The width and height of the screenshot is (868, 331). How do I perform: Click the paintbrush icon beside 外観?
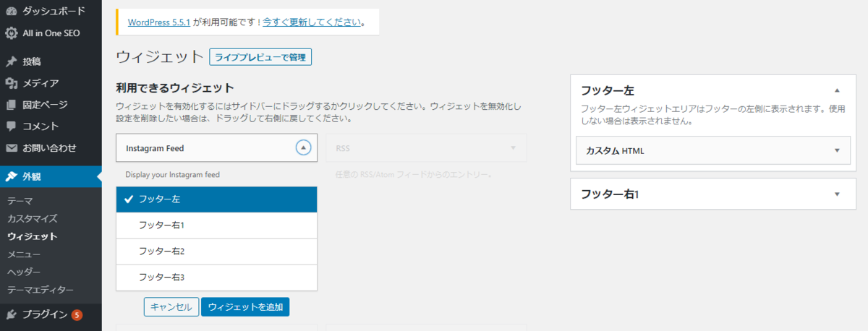12,176
